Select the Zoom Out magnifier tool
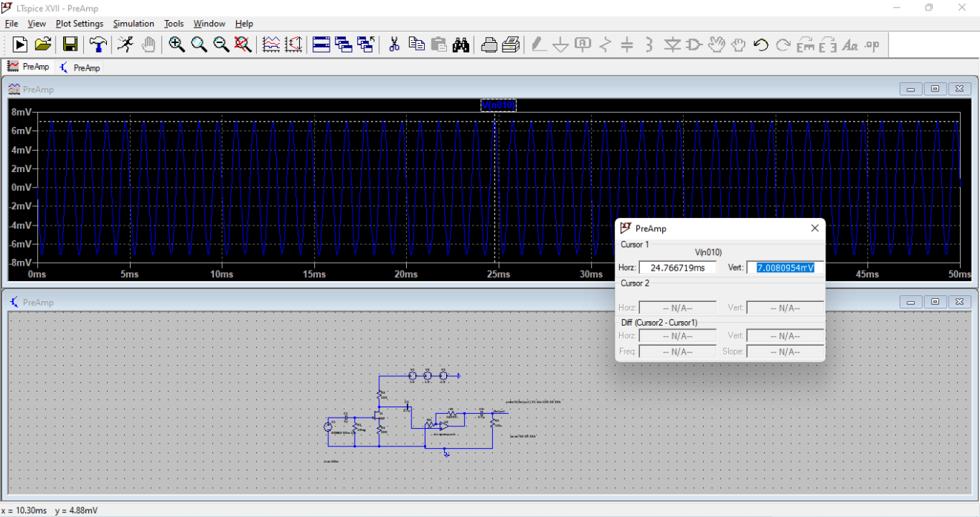Viewport: 980px width, 517px height. (221, 45)
